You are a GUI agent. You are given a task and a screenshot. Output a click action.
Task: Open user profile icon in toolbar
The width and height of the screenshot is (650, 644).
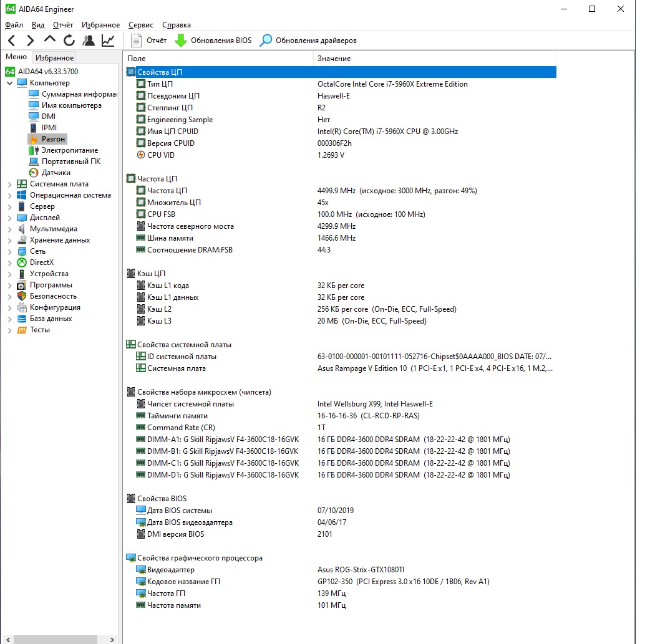click(x=89, y=40)
